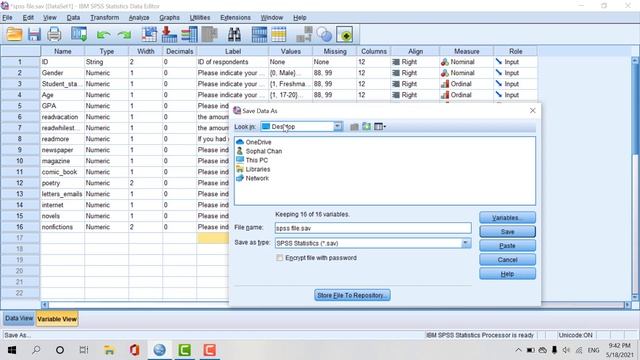Click the 'comic_book' variable name

(59, 172)
